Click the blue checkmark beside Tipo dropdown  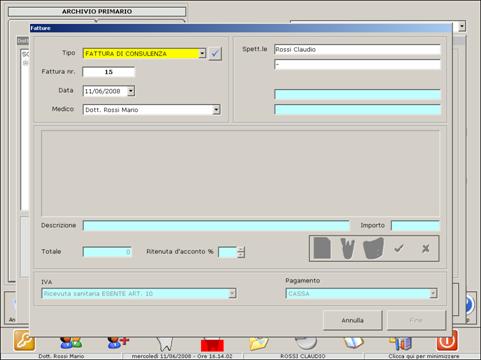tap(215, 53)
